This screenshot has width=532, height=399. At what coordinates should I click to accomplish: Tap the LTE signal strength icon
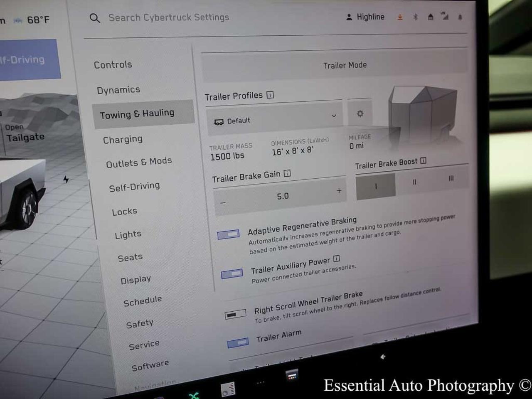[x=445, y=16]
